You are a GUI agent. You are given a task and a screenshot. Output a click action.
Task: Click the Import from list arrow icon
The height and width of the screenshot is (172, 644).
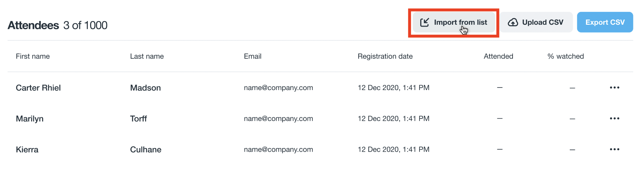click(425, 23)
